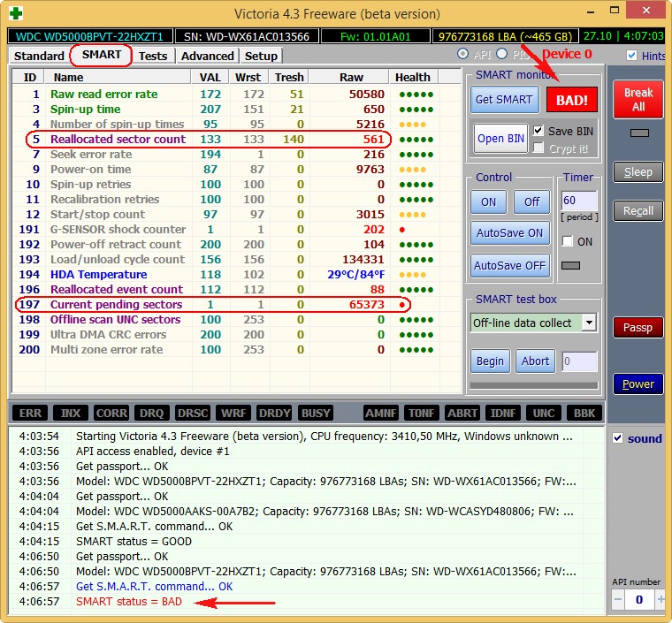Click the Open BIN button

coord(500,139)
